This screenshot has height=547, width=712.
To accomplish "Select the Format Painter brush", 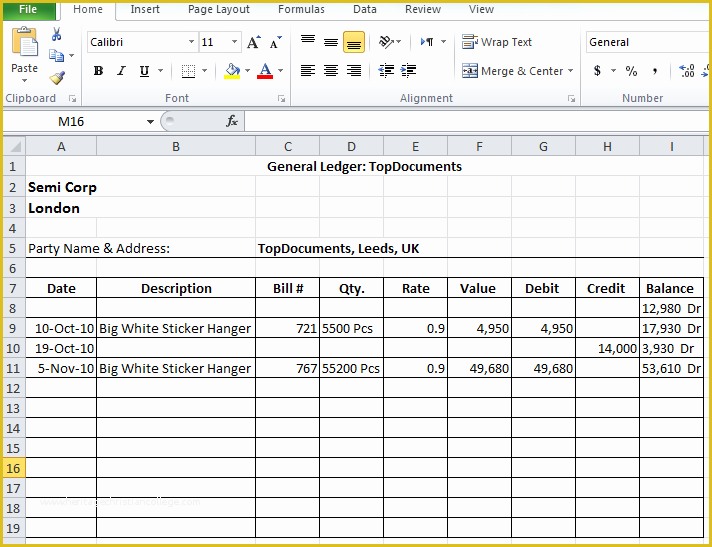I will coord(57,78).
